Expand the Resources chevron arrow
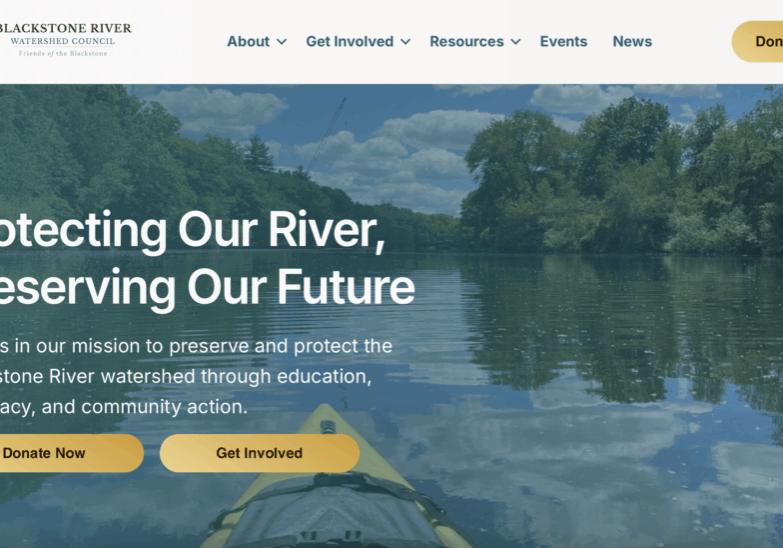783x548 pixels. tap(516, 42)
